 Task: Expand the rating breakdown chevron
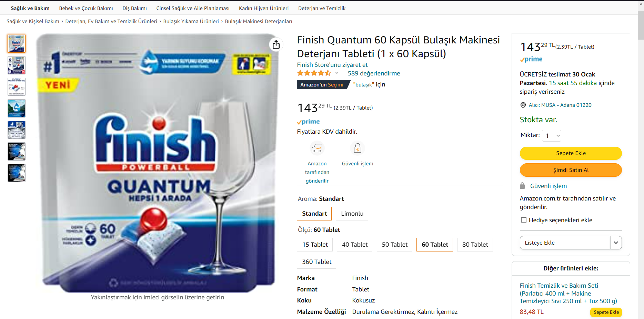[337, 73]
